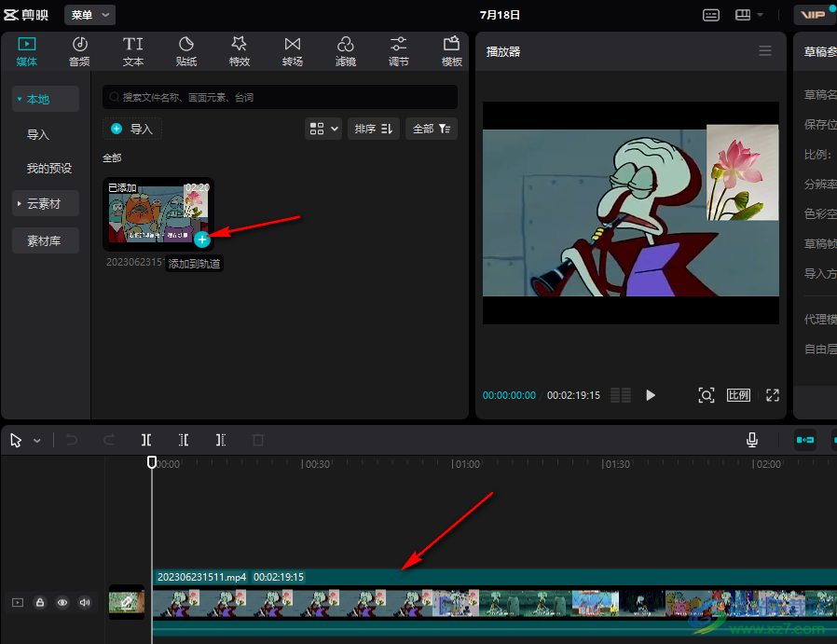
Task: Open the 贴纸 (Stickers) tab
Action: tap(185, 52)
